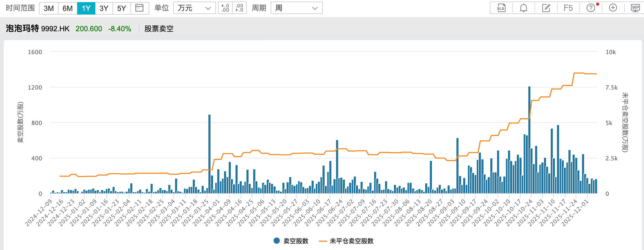Open help via the question mark icon
Viewport: 644px width, 250px height.
tap(591, 8)
